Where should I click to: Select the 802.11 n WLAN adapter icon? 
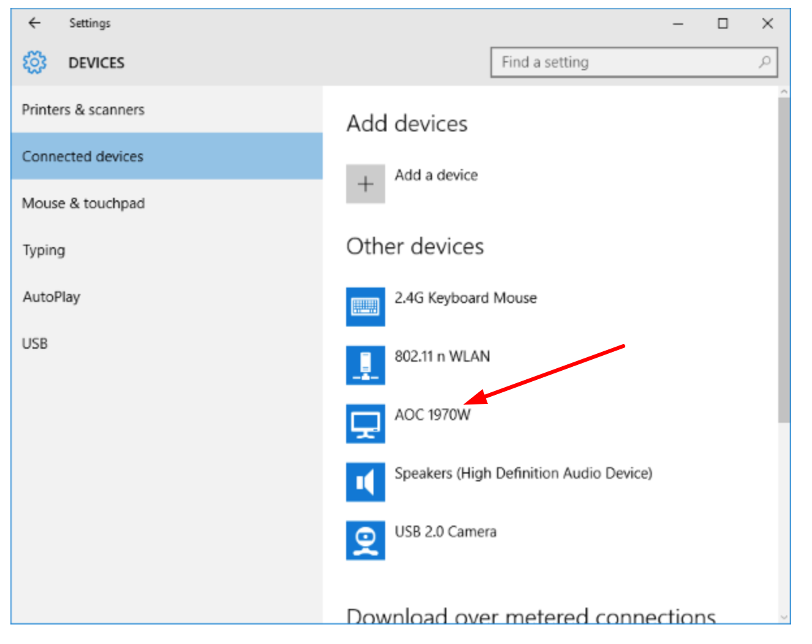365,365
